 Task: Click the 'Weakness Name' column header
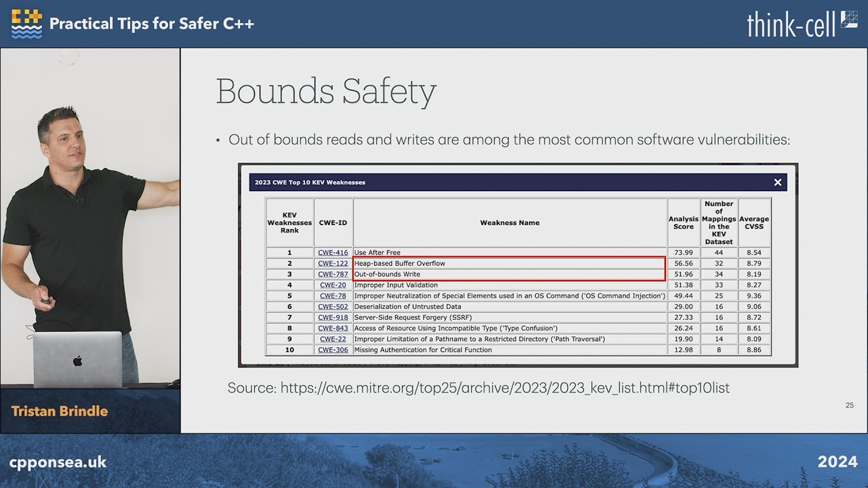click(x=510, y=223)
